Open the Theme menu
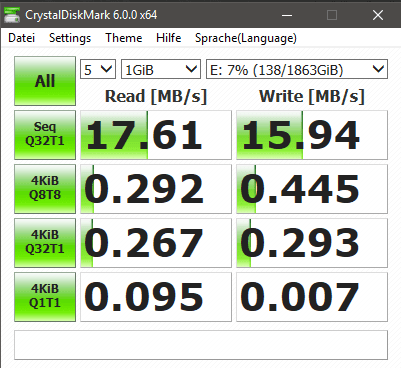Image resolution: width=401 pixels, height=368 pixels. click(x=124, y=38)
